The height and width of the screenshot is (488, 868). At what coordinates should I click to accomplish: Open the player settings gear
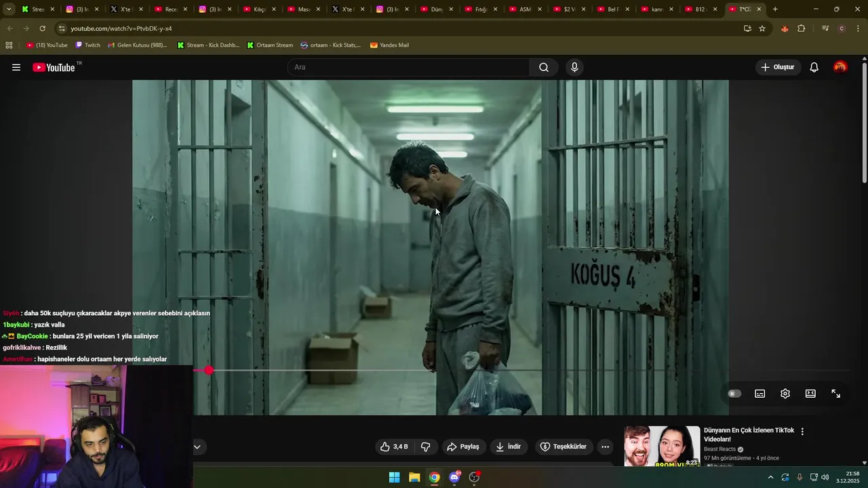[x=785, y=394]
